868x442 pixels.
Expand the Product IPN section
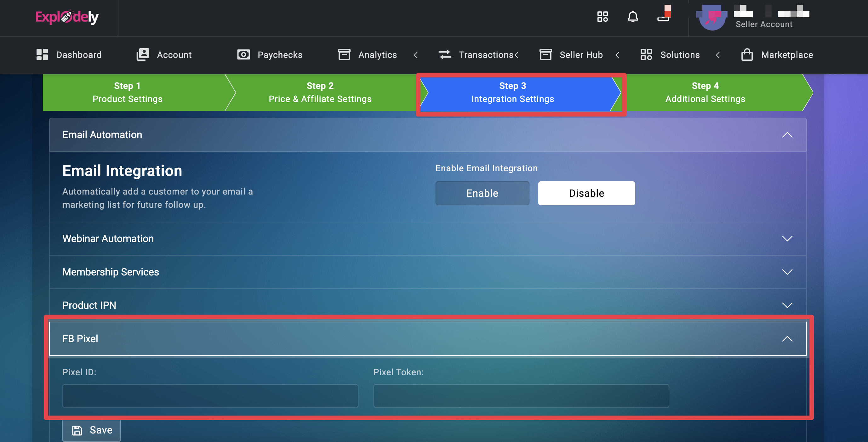[787, 305]
